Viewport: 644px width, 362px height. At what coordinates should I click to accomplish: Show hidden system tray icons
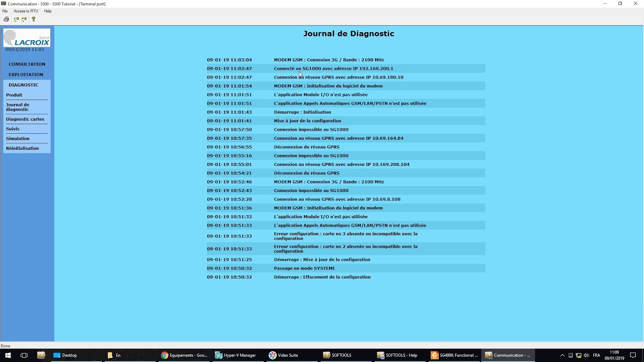pos(562,355)
